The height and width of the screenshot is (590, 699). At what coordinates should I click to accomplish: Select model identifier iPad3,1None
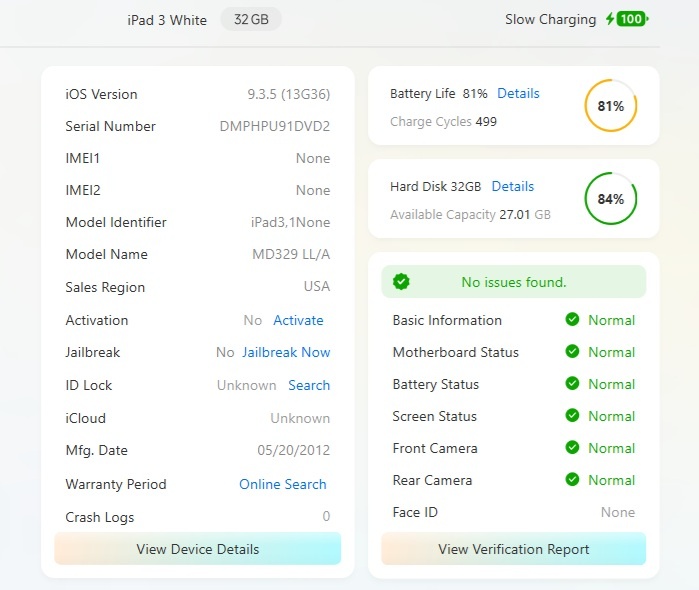click(291, 223)
